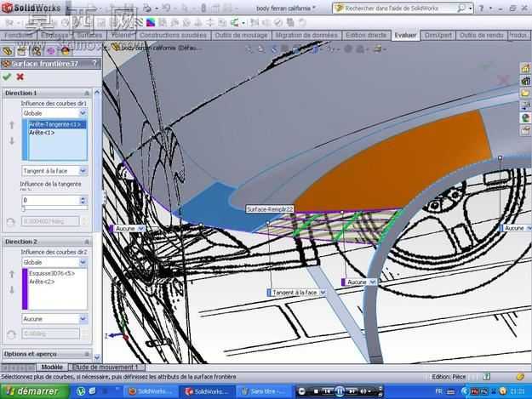The height and width of the screenshot is (399, 532).
Task: Click the green symmetry check toolbar icon
Action: tap(234, 23)
